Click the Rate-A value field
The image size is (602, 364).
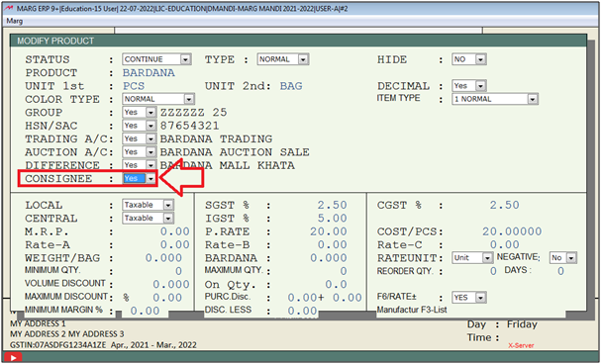pyautogui.click(x=174, y=244)
